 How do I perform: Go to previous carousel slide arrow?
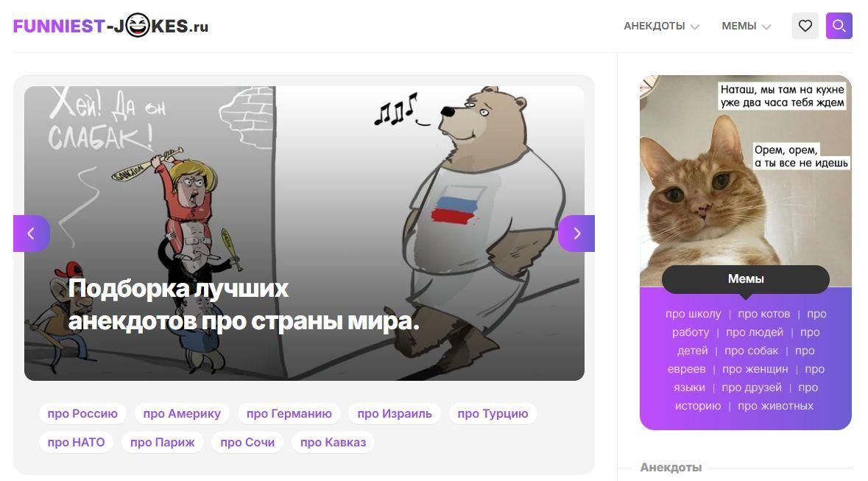point(32,234)
